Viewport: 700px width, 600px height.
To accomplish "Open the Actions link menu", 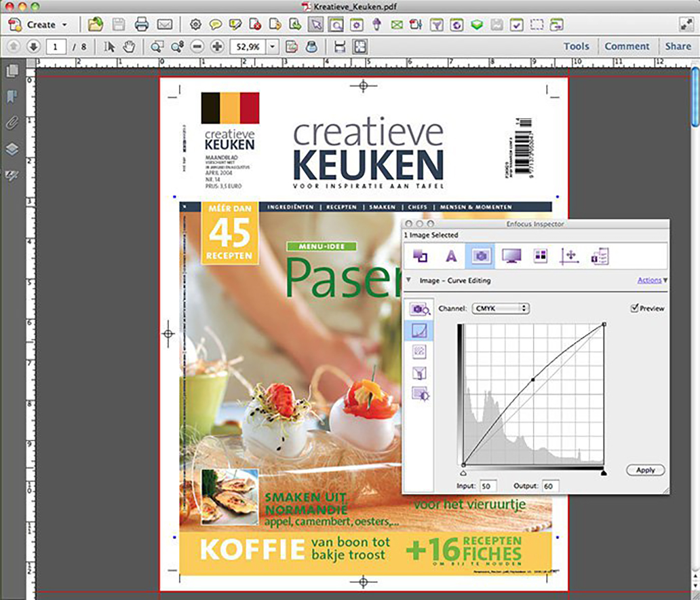I will pyautogui.click(x=651, y=280).
